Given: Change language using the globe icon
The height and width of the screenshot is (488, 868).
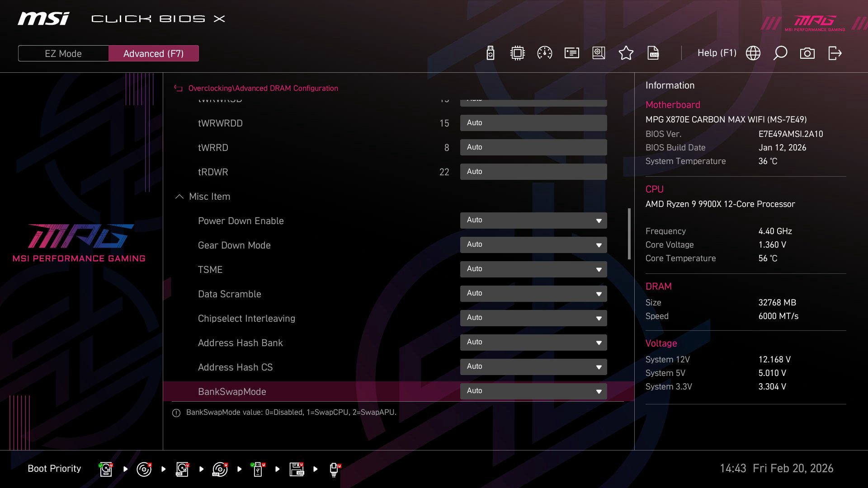Looking at the screenshot, I should click(x=753, y=53).
